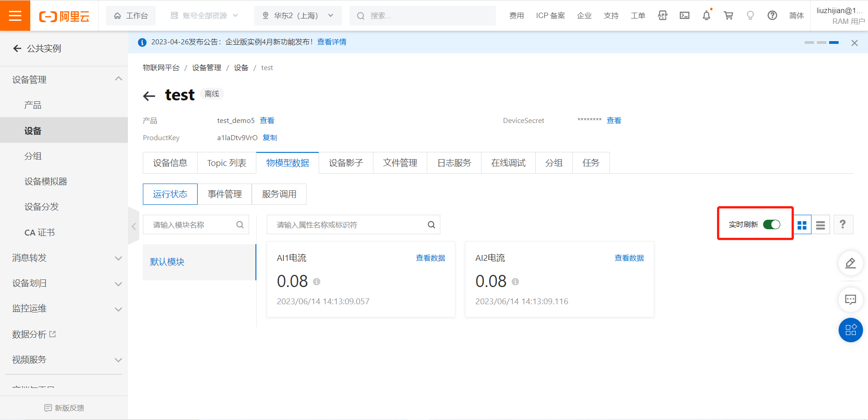Image resolution: width=868 pixels, height=420 pixels.
Task: Open the account user menu
Action: [x=840, y=16]
